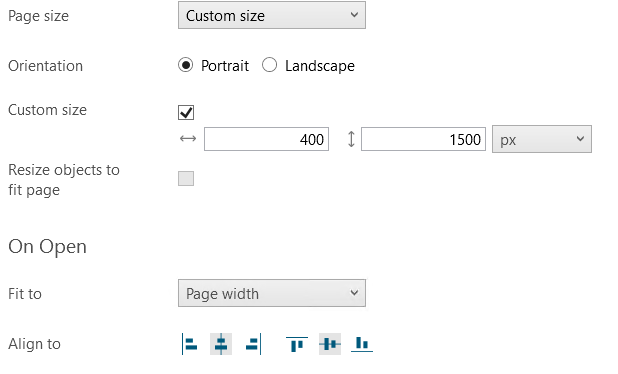Screen dimensions: 618x374
Task: Click the height field showing 1500
Action: tap(423, 139)
